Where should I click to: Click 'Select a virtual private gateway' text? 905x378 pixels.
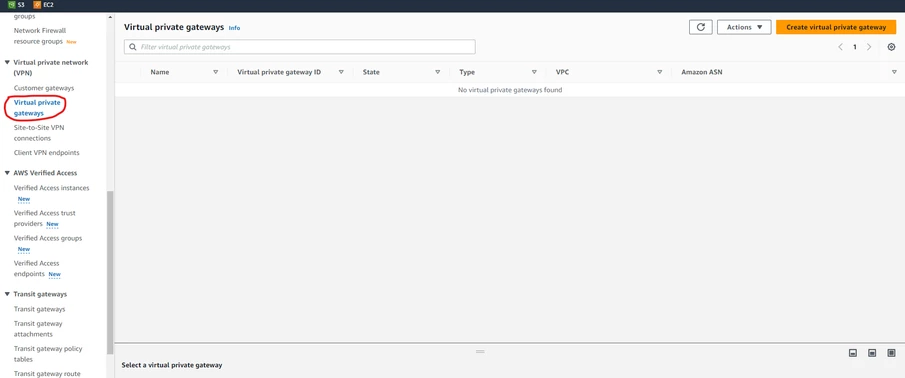[x=172, y=365]
